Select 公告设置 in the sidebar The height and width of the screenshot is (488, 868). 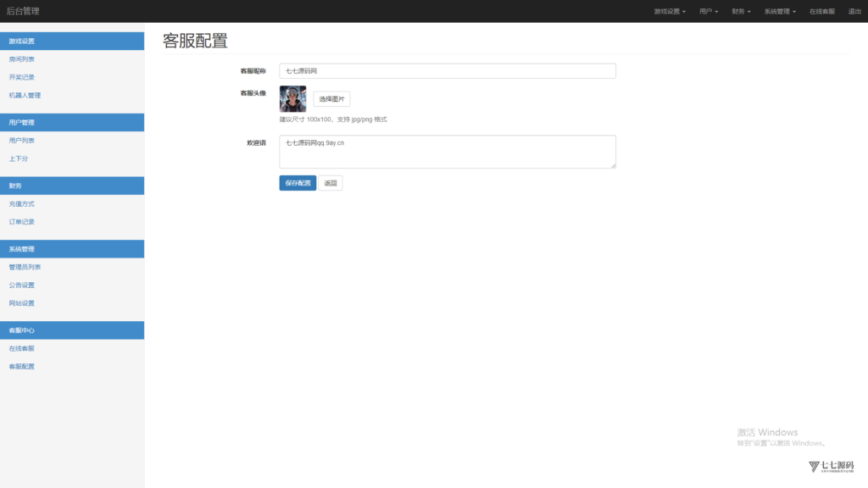pyautogui.click(x=22, y=286)
